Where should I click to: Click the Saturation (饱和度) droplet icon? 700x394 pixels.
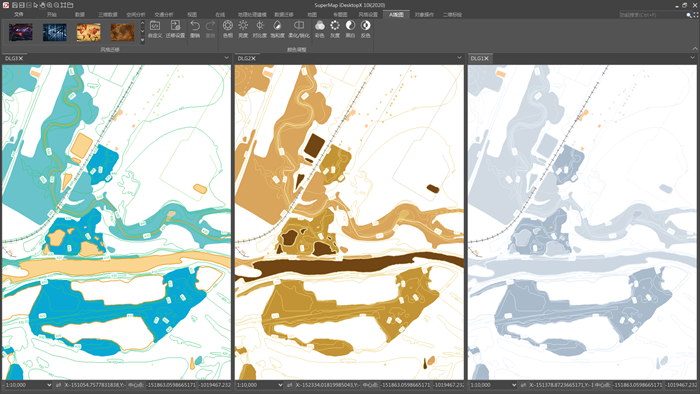[x=277, y=29]
